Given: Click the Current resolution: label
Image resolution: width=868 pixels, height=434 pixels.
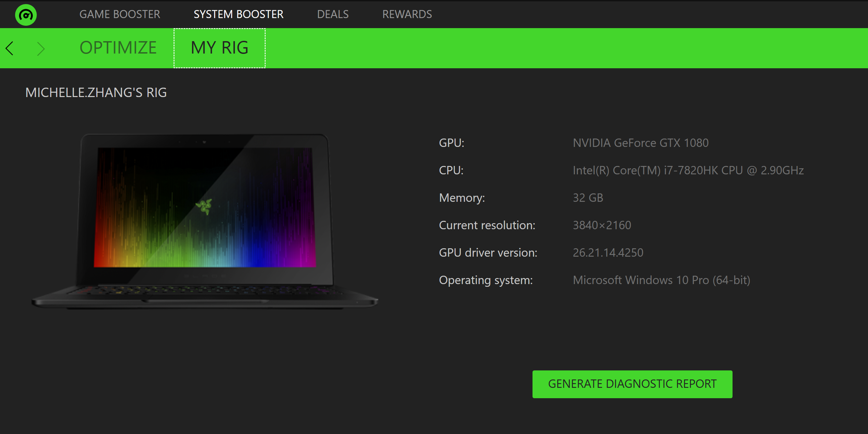Looking at the screenshot, I should click(x=487, y=225).
